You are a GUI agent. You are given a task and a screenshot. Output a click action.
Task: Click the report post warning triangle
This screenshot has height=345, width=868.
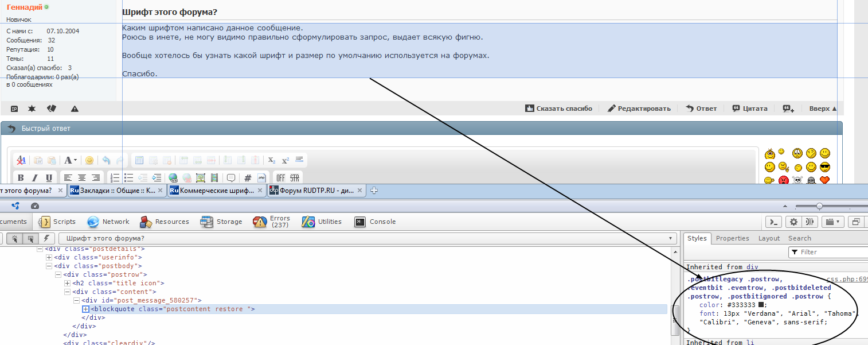[75, 108]
